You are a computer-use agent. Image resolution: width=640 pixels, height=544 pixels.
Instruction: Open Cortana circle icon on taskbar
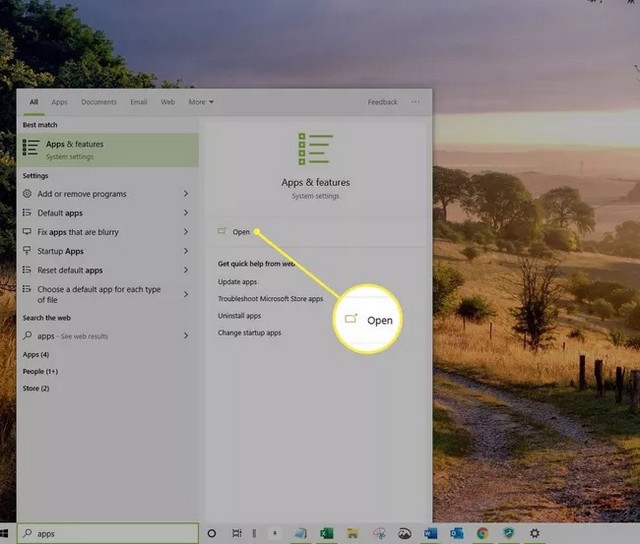211,534
